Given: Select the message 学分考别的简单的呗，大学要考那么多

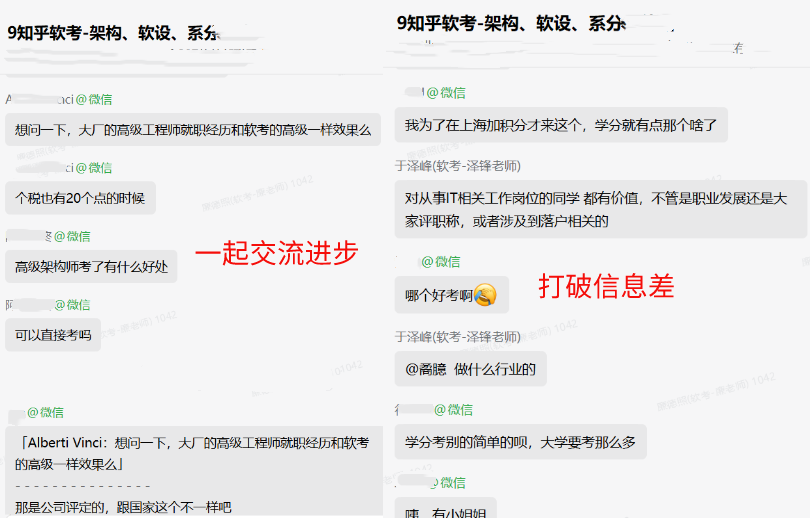Looking at the screenshot, I should coord(520,442).
